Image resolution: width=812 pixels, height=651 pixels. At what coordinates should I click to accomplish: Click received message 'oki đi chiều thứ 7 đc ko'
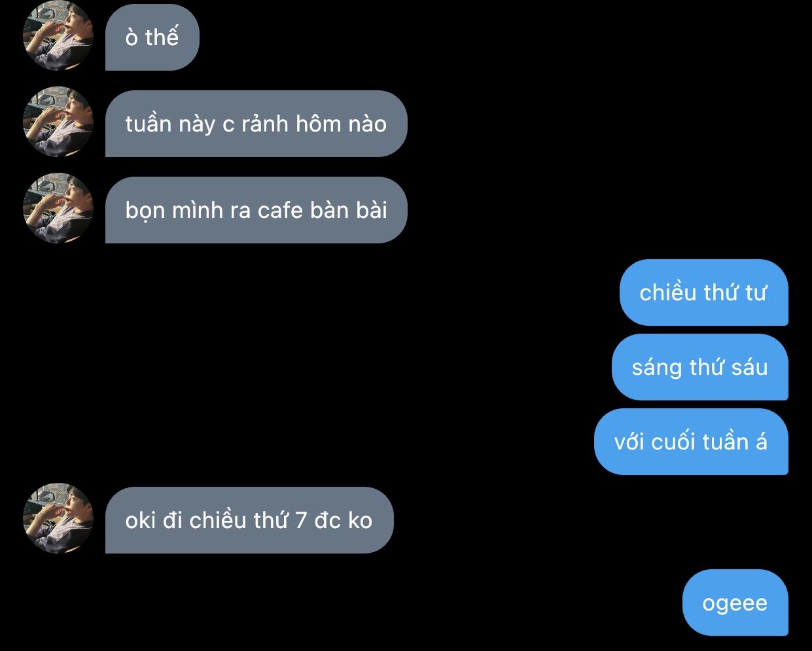pyautogui.click(x=249, y=520)
